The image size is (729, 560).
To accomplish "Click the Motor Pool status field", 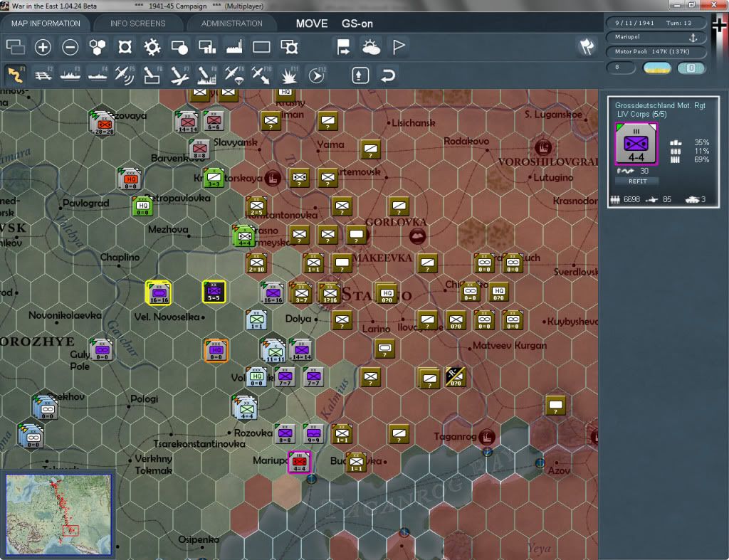I will (x=656, y=51).
